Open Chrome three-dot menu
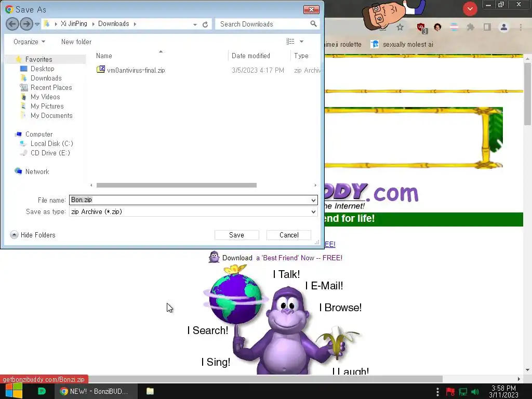 pyautogui.click(x=521, y=27)
